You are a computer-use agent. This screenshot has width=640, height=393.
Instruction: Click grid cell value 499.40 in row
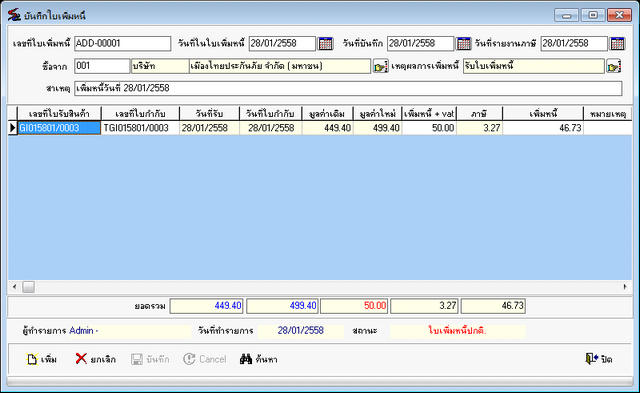tap(378, 128)
